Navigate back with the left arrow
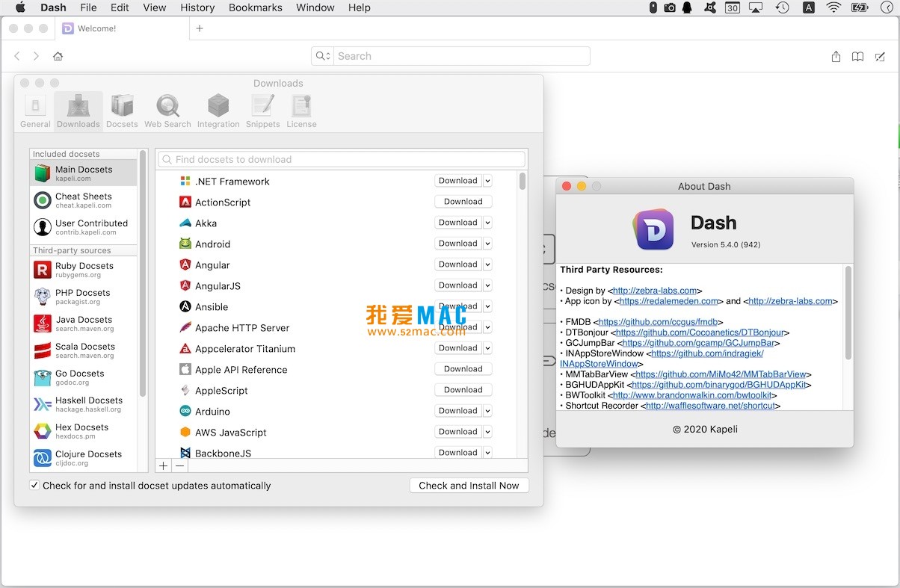The height and width of the screenshot is (588, 900). point(17,56)
